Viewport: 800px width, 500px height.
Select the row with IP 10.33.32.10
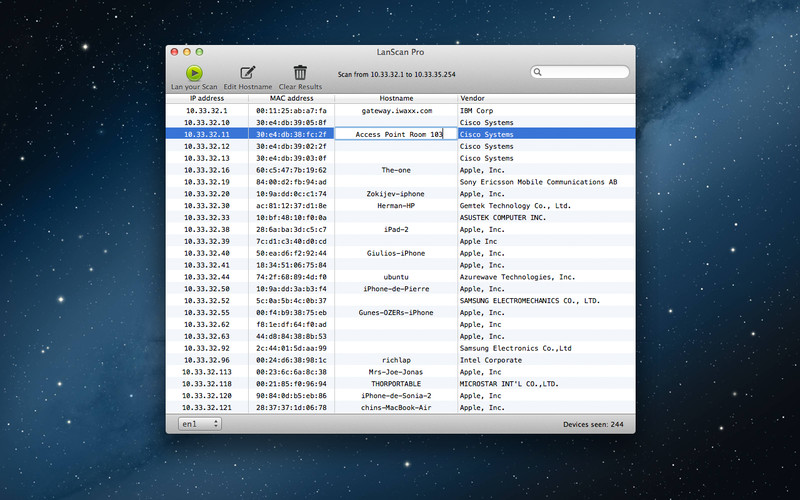401,122
